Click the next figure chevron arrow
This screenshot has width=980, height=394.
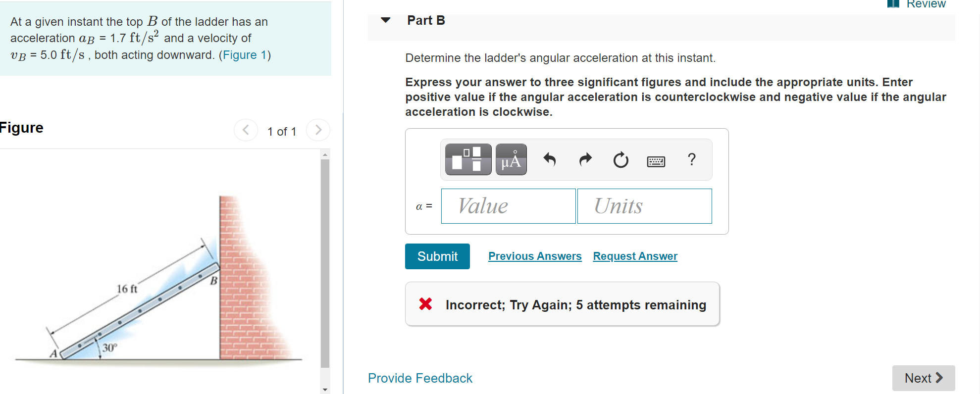coord(318,130)
